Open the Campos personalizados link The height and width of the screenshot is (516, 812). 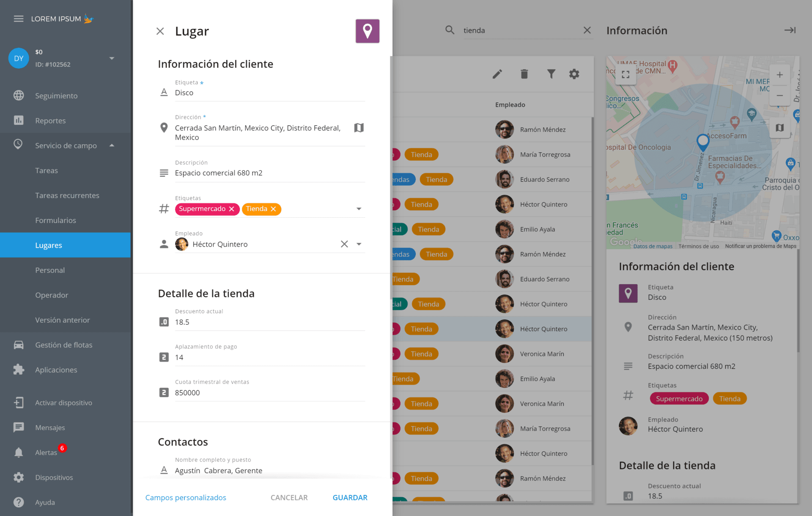click(x=186, y=497)
